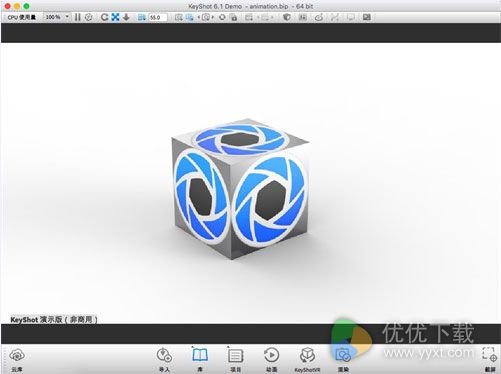
Task: Expand the camera selector right arrow
Action: [x=213, y=17]
